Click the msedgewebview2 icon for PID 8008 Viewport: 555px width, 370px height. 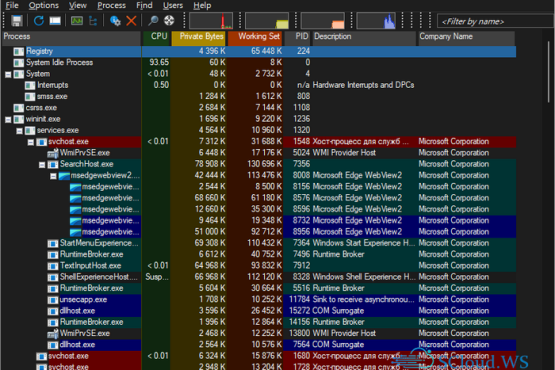(64, 176)
